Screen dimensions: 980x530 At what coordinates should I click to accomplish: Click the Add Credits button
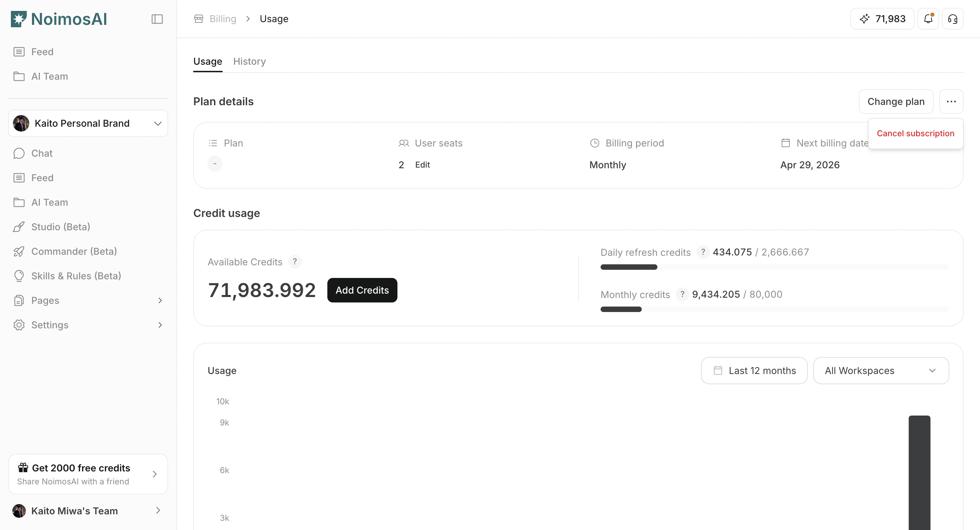362,290
